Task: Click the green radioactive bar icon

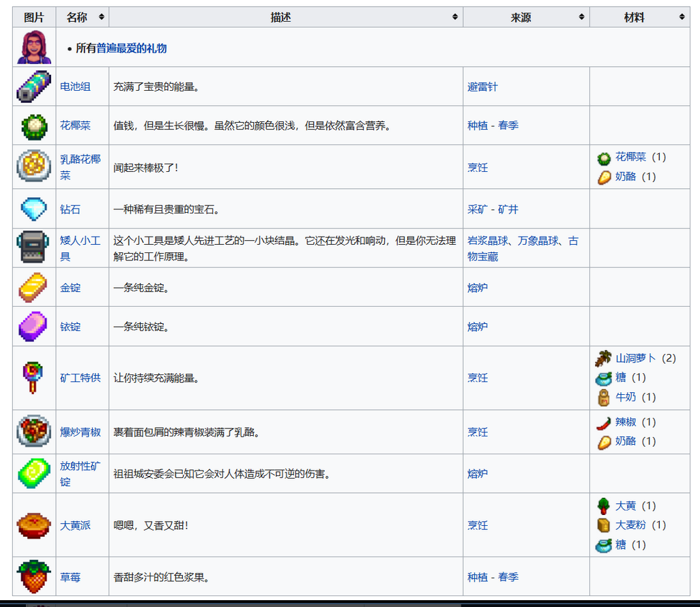Action: pos(34,473)
